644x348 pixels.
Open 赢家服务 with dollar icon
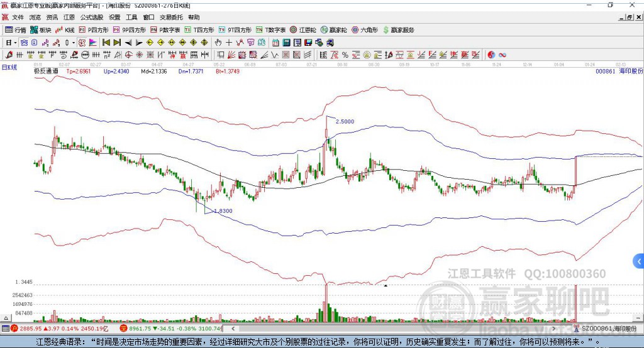coord(398,30)
